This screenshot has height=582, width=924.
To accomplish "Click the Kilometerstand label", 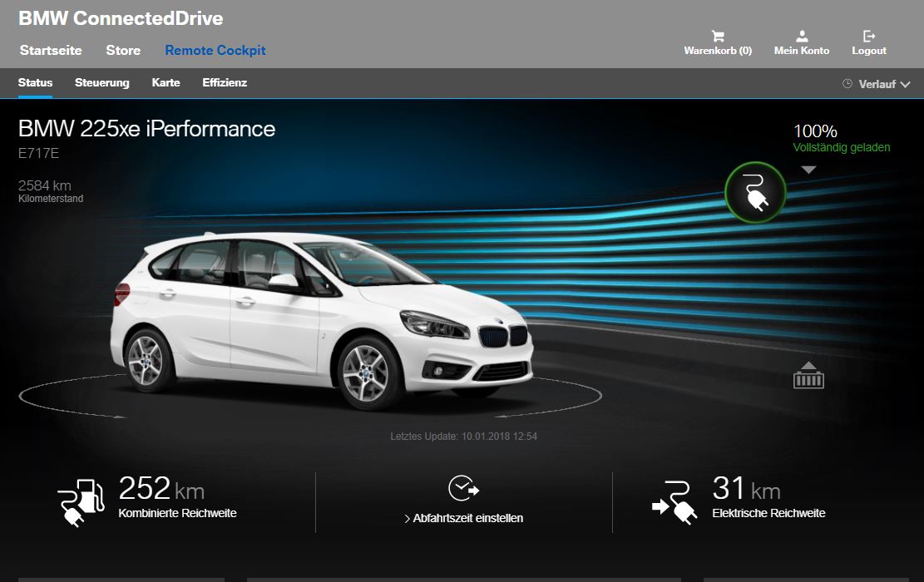I will pyautogui.click(x=51, y=199).
